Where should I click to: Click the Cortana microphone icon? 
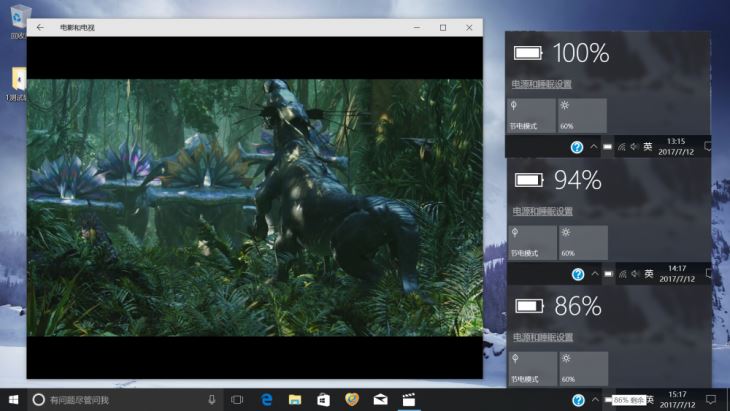pyautogui.click(x=212, y=399)
